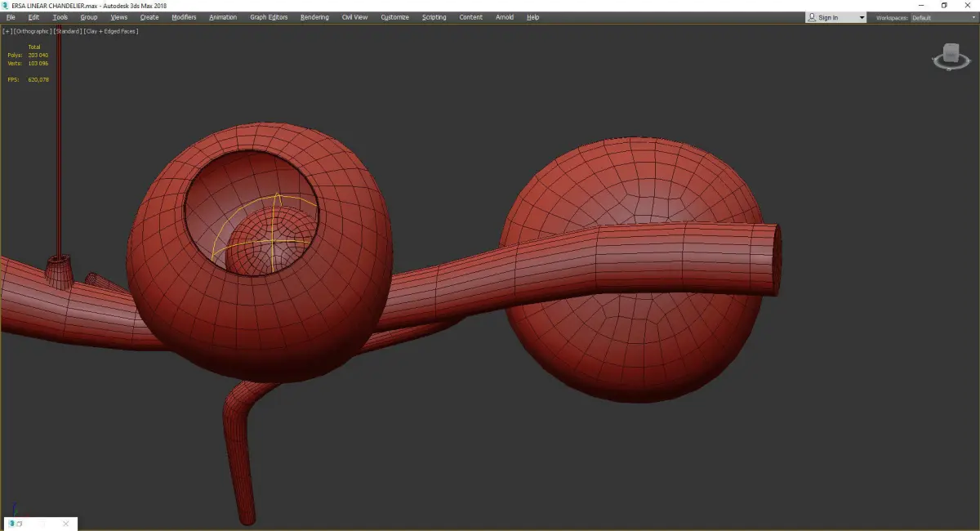
Task: Open the Clay + Edged Faces shading menu
Action: 110,31
